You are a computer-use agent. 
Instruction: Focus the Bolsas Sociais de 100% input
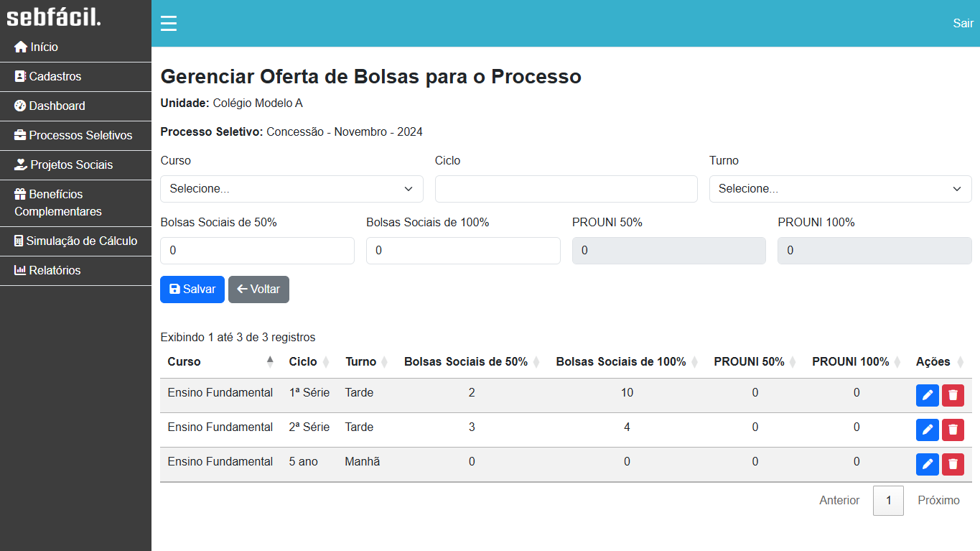[463, 251]
